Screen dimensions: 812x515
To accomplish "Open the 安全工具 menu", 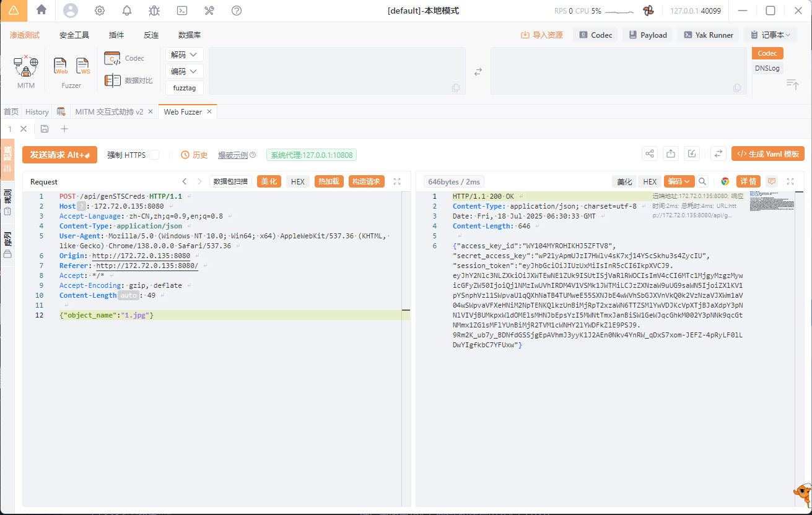I will point(74,35).
